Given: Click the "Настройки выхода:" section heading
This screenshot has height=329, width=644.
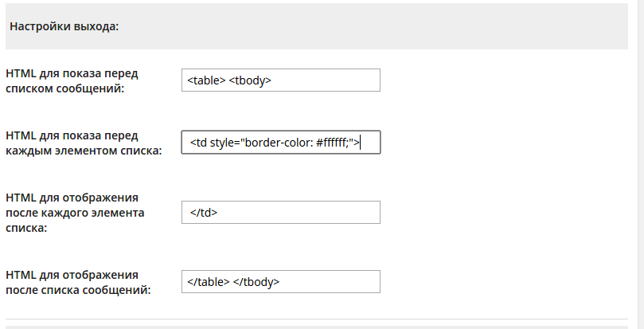Looking at the screenshot, I should coord(64,26).
